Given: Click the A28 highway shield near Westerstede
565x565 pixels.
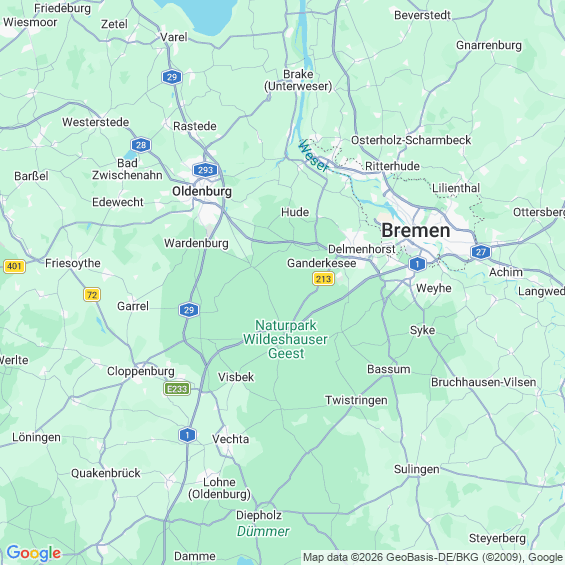Looking at the screenshot, I should point(141,145).
